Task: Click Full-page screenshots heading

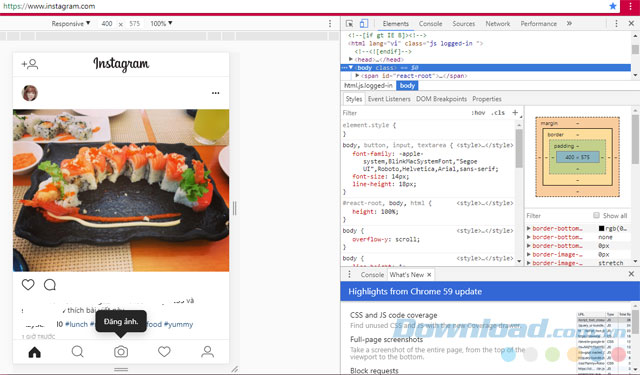Action: [387, 339]
